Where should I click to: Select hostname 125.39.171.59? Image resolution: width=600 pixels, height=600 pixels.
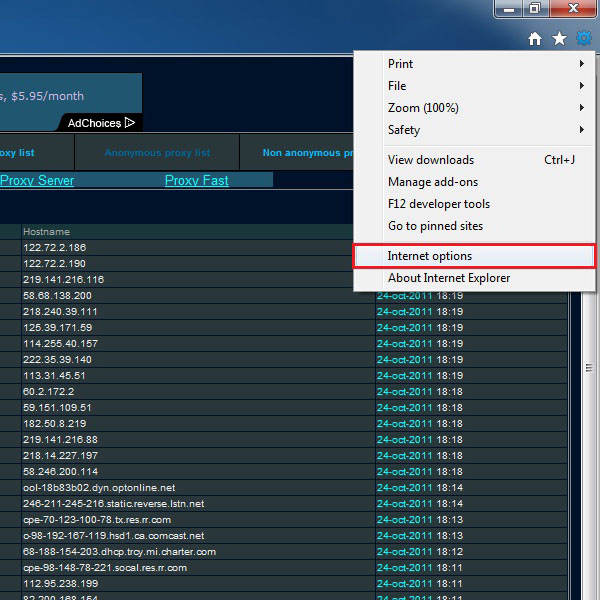point(57,328)
